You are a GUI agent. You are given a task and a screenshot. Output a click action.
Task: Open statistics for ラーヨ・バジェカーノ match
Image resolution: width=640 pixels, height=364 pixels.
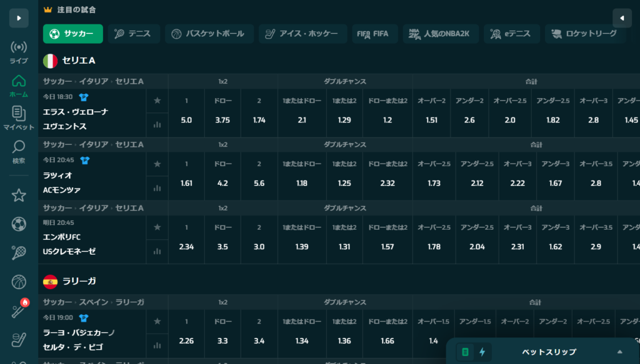[157, 346]
